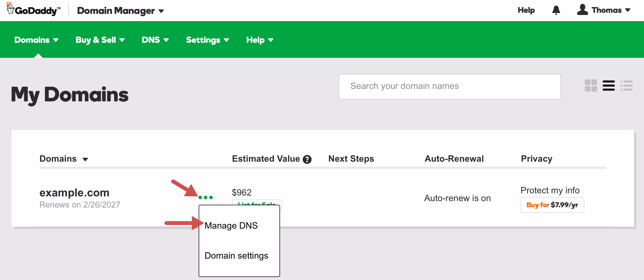The width and height of the screenshot is (644, 280).
Task: Switch to grid card view
Action: 591,86
